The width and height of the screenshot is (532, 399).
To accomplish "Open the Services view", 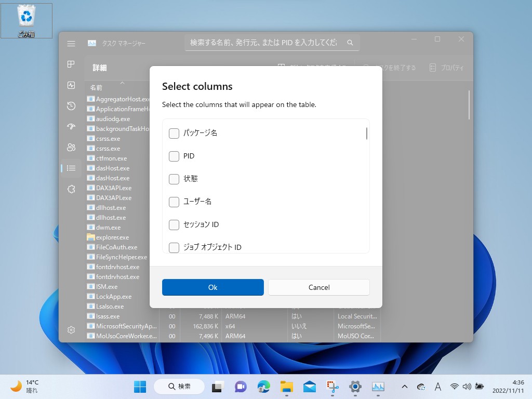I will tap(71, 189).
